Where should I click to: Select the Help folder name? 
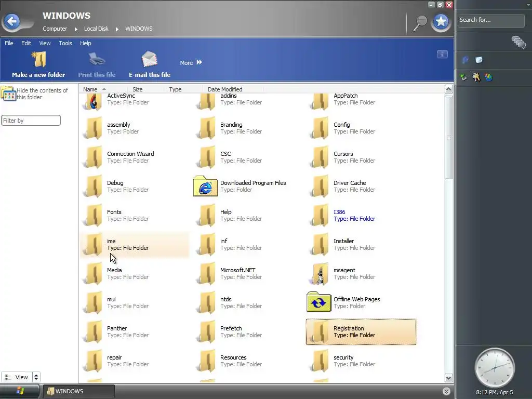click(x=226, y=212)
